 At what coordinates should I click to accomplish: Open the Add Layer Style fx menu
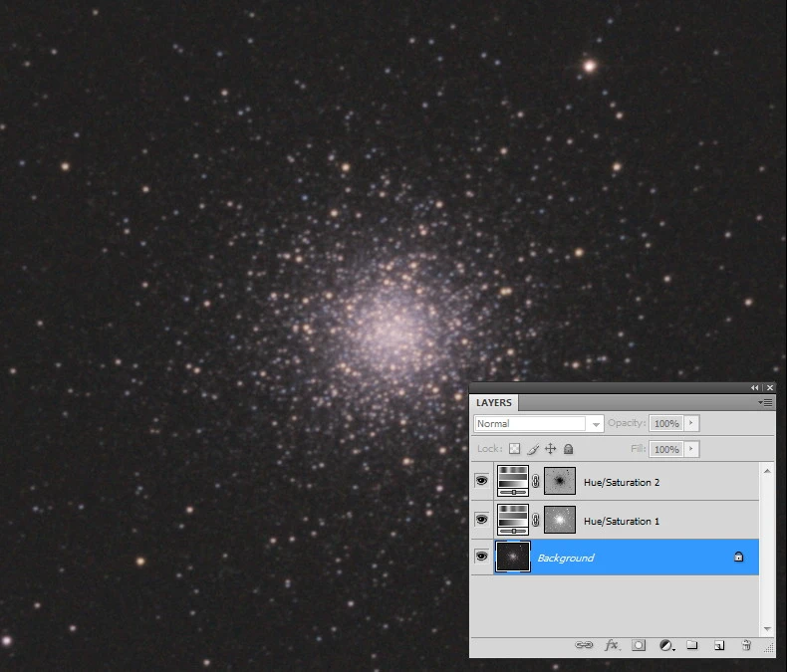(x=613, y=645)
